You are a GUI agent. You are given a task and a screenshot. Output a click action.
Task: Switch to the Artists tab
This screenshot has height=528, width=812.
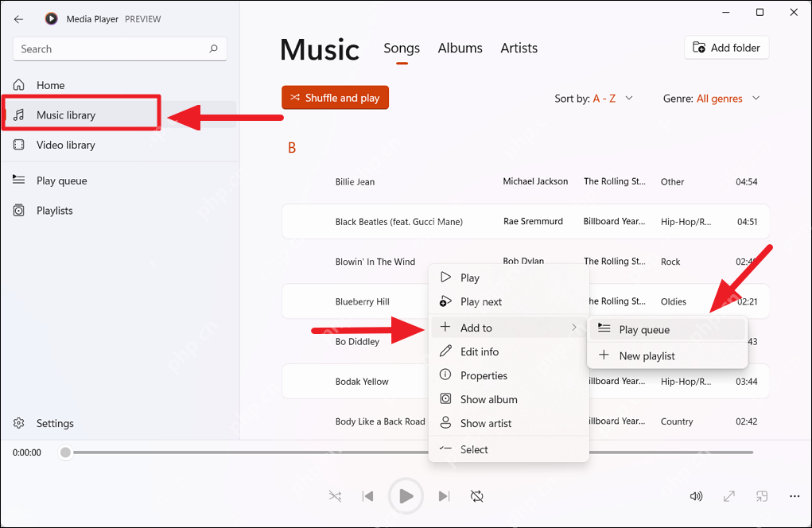coord(519,49)
